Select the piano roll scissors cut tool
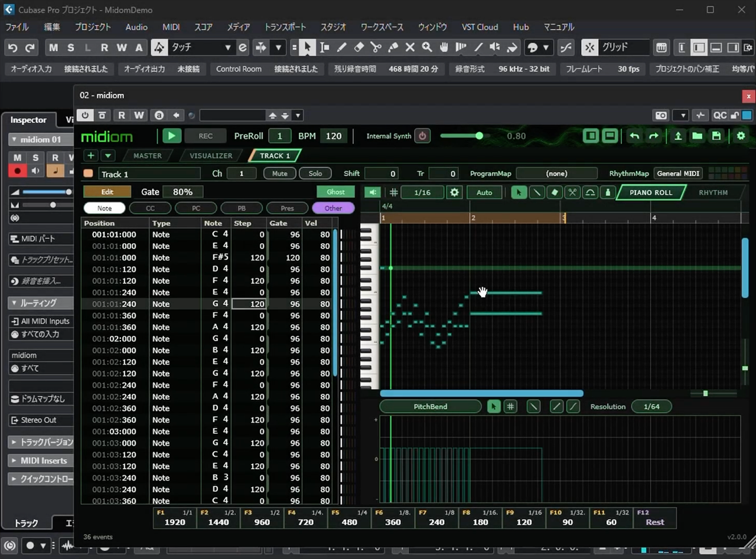 point(572,192)
